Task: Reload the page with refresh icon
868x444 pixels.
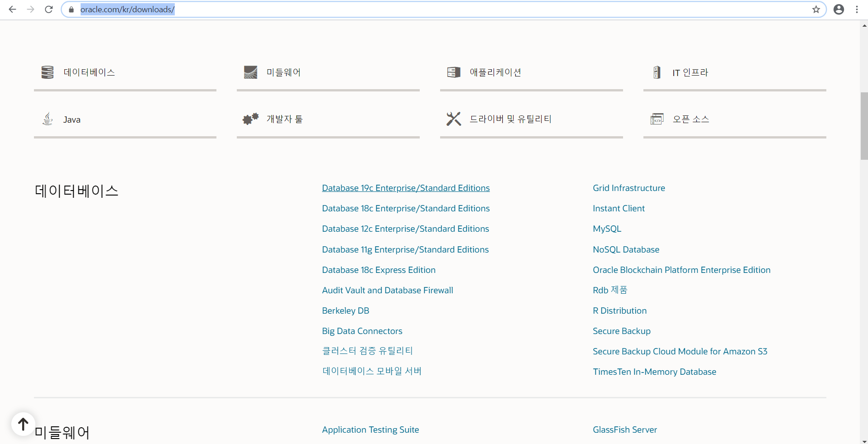Action: [49, 9]
